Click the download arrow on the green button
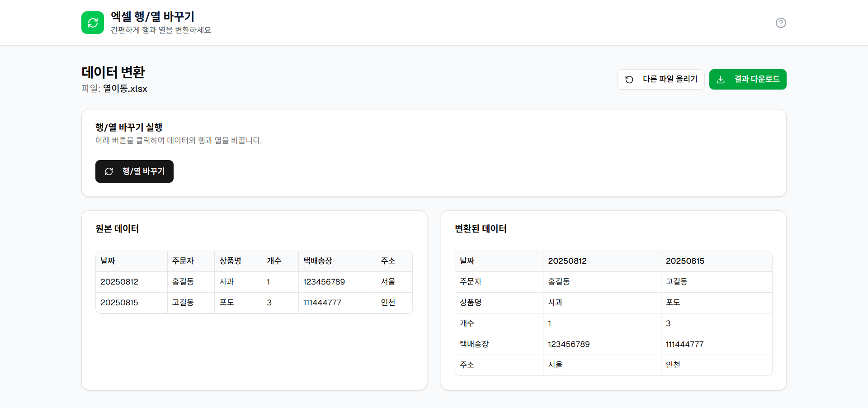 tap(721, 79)
